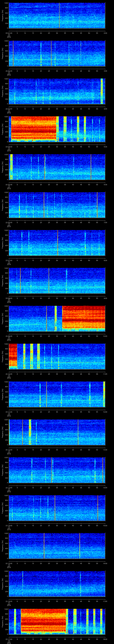Image resolution: width=114 pixels, height=644 pixels.
Task: Click the 22:11:00 start time label
Action: click(9, 412)
